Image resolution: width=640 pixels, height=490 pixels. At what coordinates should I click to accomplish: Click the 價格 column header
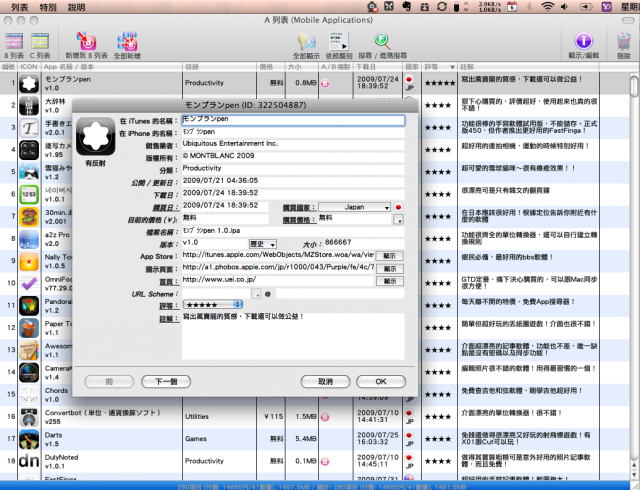point(271,67)
